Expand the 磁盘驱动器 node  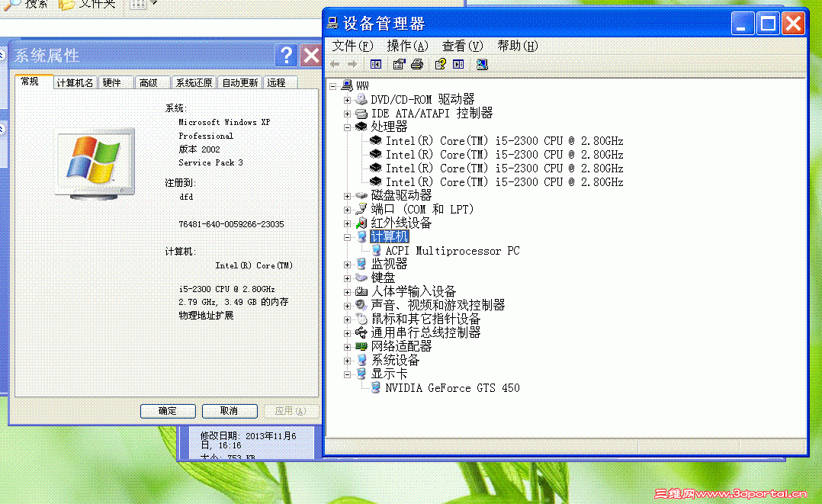(347, 196)
